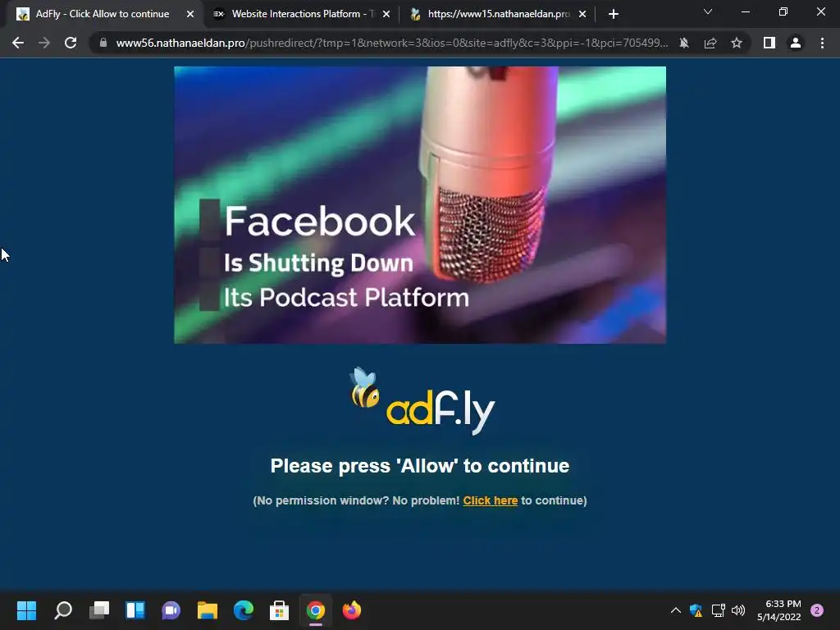840x630 pixels.
Task: Switch to the Website Interactions Platform tab
Action: pyautogui.click(x=303, y=14)
